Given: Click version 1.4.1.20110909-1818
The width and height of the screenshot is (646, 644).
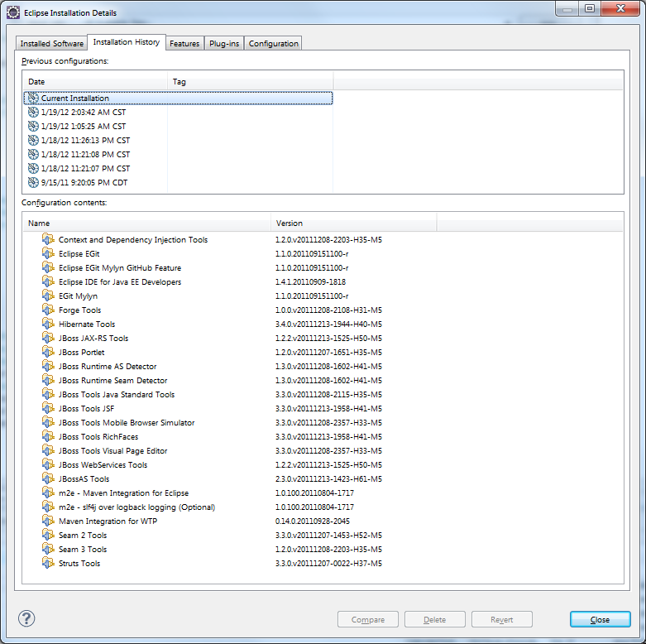Looking at the screenshot, I should tap(311, 281).
